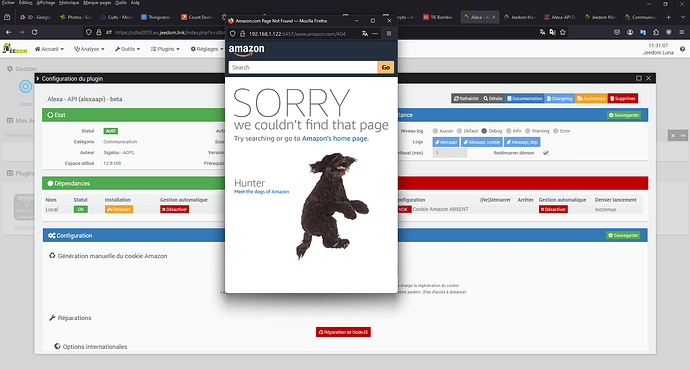Switch to the Thingiverse browser tab
690x369 pixels.
pos(156,17)
